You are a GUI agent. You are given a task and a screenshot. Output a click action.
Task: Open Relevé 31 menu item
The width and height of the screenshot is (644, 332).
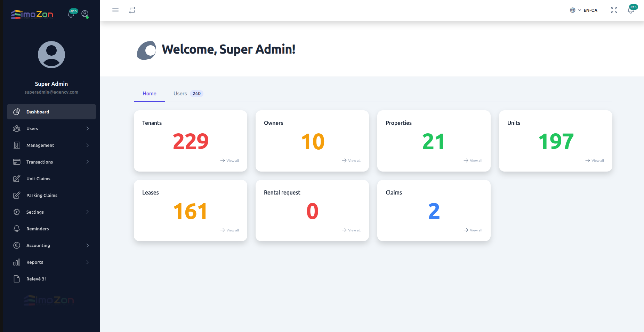coord(51,279)
